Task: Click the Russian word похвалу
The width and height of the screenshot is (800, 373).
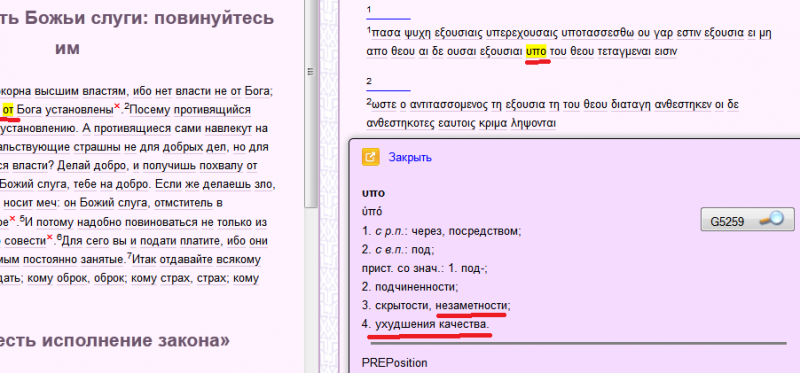Action: click(220, 166)
